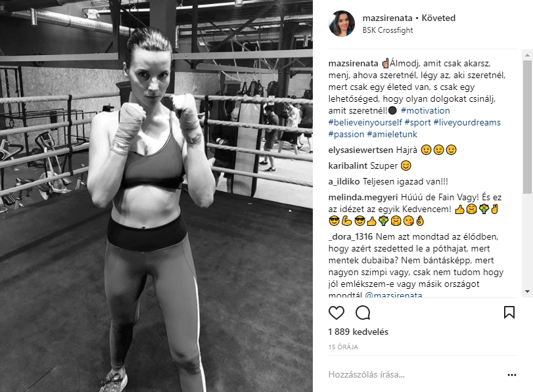Open the #liveyourdreams hashtag

467,122
